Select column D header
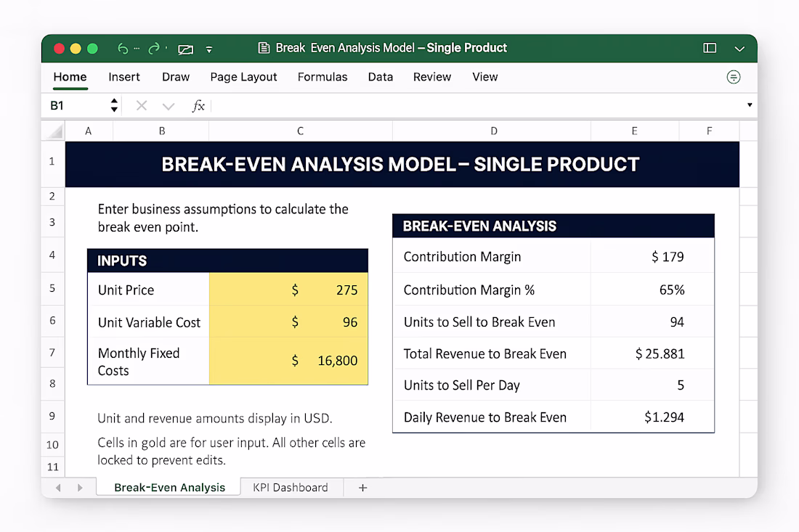This screenshot has width=799, height=532. (493, 131)
